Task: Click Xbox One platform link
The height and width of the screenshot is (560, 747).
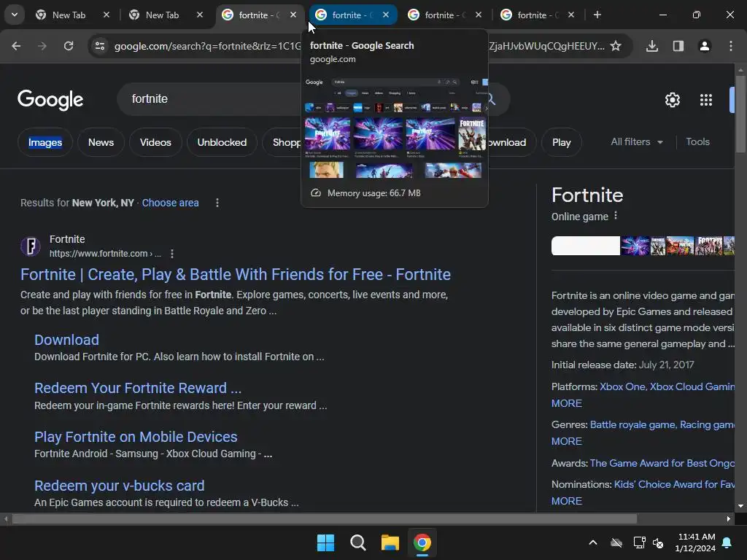Action: (x=622, y=386)
